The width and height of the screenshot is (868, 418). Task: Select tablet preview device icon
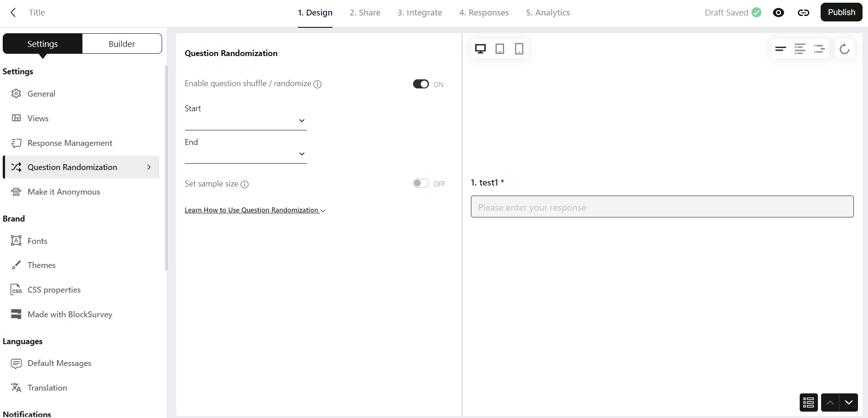(x=500, y=49)
